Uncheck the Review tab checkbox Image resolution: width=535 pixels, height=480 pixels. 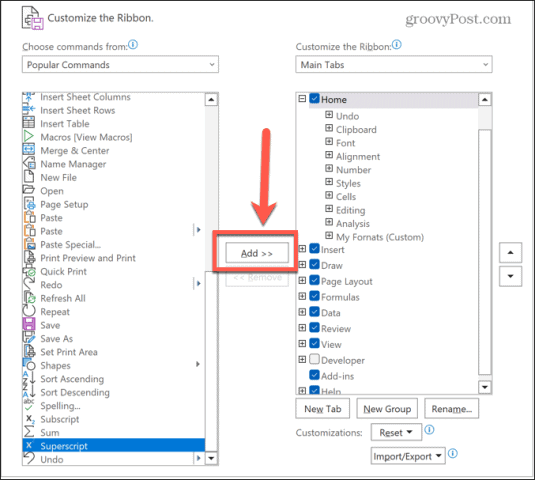click(315, 328)
